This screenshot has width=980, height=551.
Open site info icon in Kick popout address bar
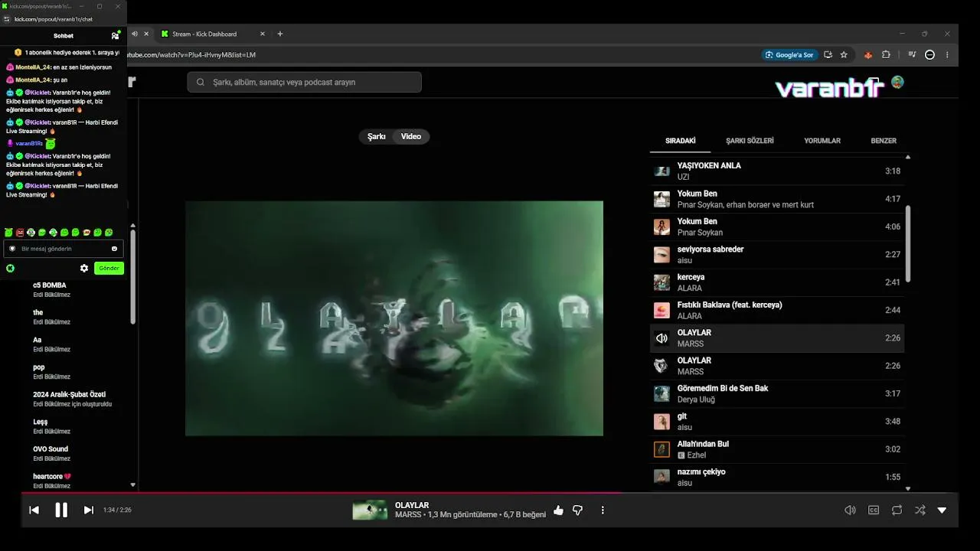click(x=7, y=19)
